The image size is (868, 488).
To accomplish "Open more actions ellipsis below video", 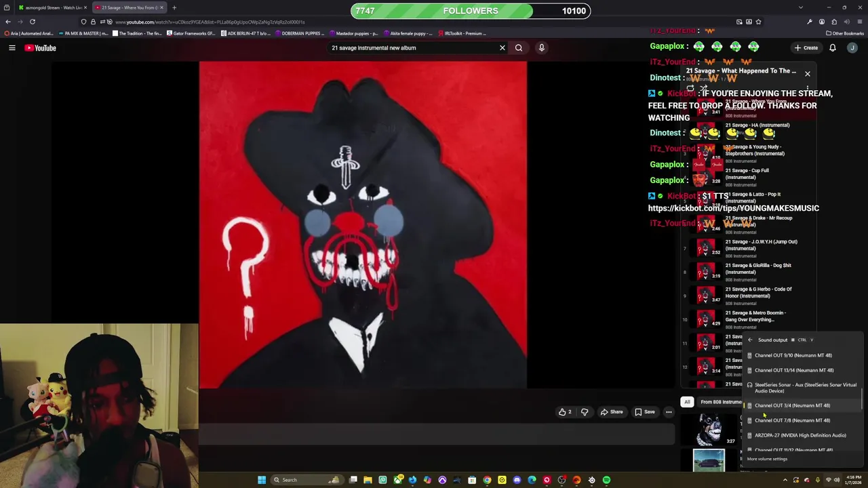I will coord(669,411).
